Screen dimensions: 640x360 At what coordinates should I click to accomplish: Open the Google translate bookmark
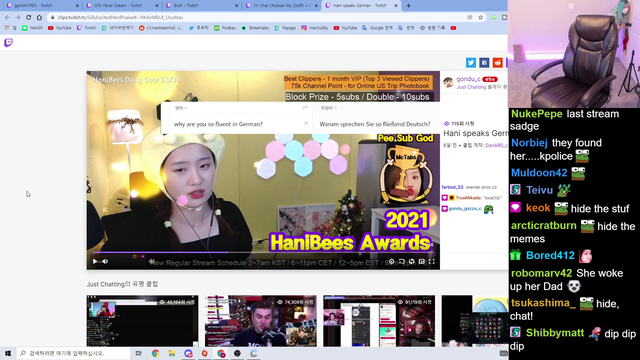click(x=377, y=28)
